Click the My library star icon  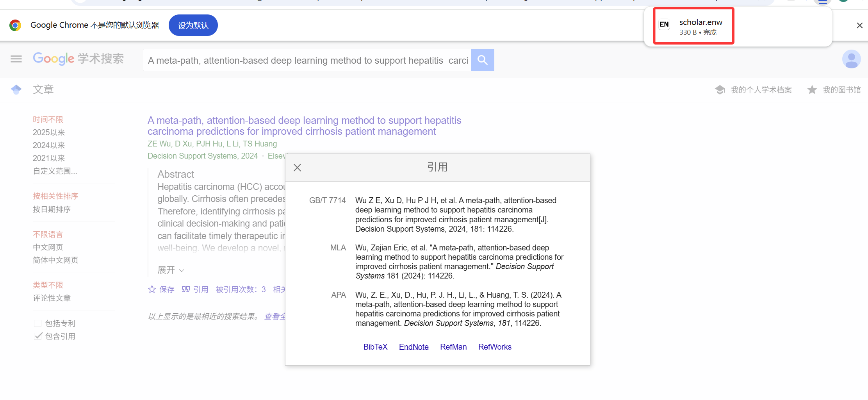812,90
